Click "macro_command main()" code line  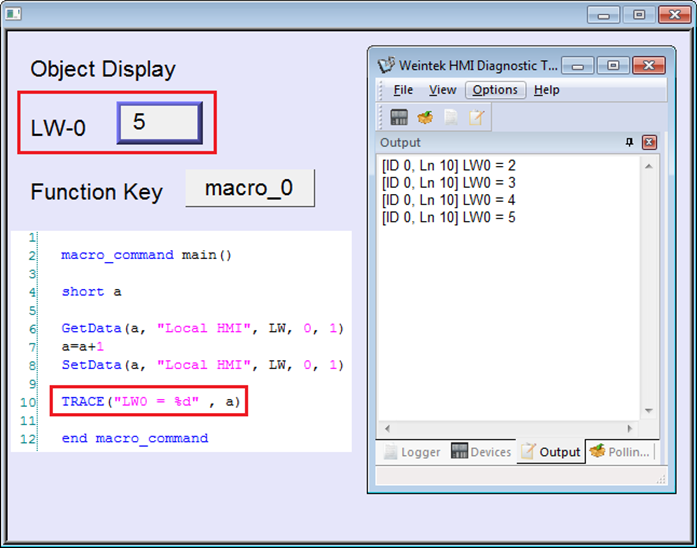(146, 255)
